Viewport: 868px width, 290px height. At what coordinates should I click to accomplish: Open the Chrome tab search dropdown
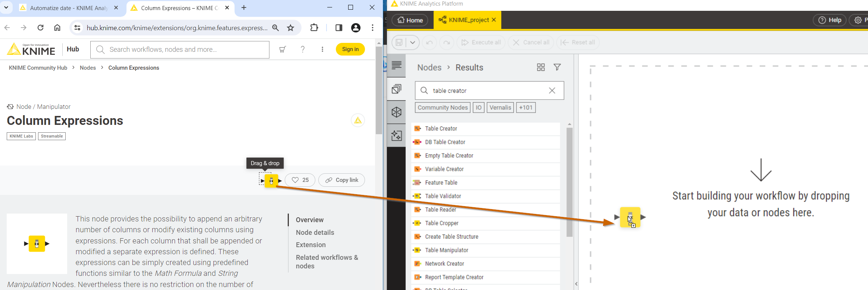[6, 7]
